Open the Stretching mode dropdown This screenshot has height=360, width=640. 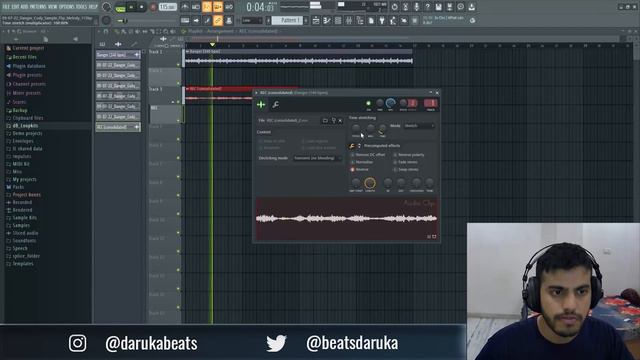[317, 158]
